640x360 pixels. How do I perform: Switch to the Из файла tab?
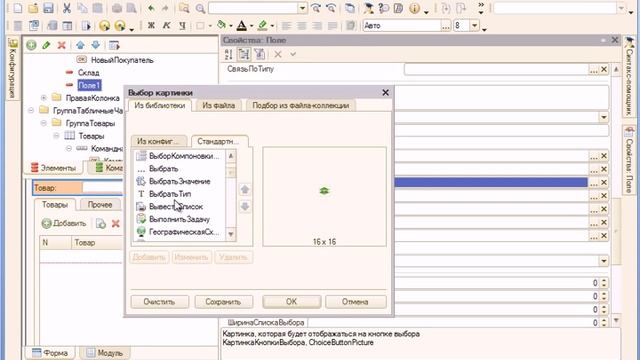coord(218,105)
